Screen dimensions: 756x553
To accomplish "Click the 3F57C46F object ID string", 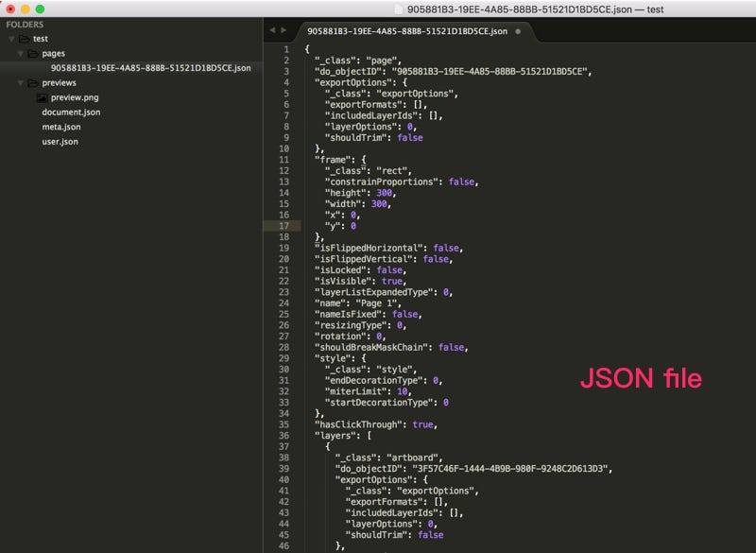I will pyautogui.click(x=509, y=469).
